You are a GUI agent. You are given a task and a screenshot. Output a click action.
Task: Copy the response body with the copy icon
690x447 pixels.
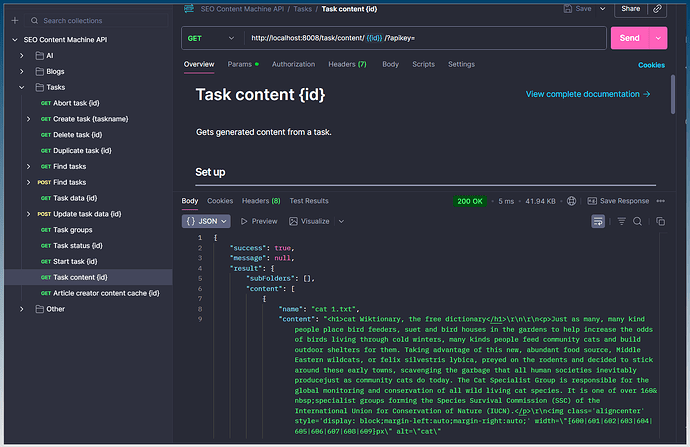[x=658, y=221]
